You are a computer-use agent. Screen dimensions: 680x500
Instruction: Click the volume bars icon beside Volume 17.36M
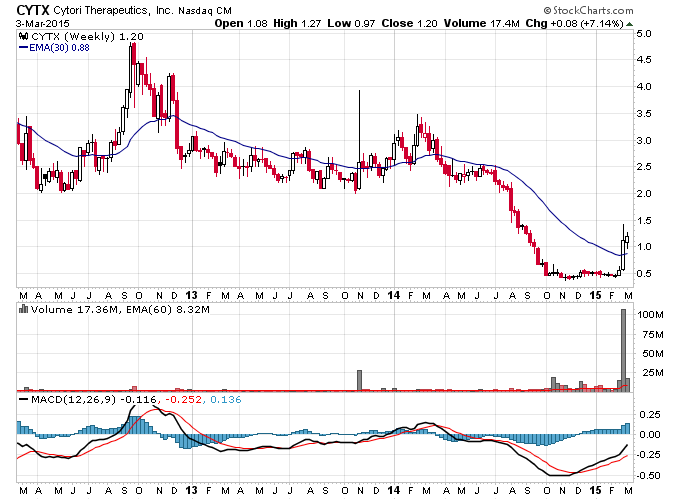pos(24,309)
